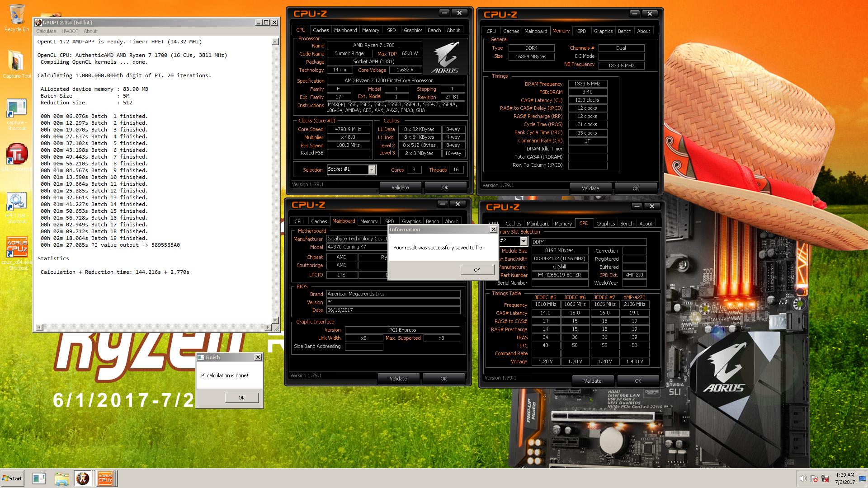Screen dimensions: 868x488
Task: Click GPUPI horizontal scrollbar left arrow
Action: 40,327
